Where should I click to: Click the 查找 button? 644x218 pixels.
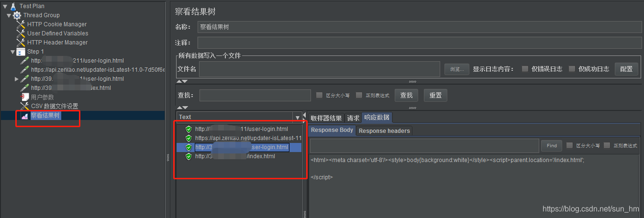pos(406,95)
